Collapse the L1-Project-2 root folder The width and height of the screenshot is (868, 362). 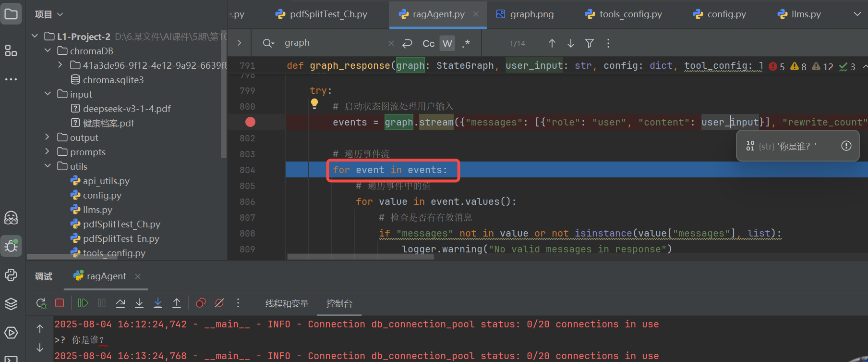click(35, 36)
